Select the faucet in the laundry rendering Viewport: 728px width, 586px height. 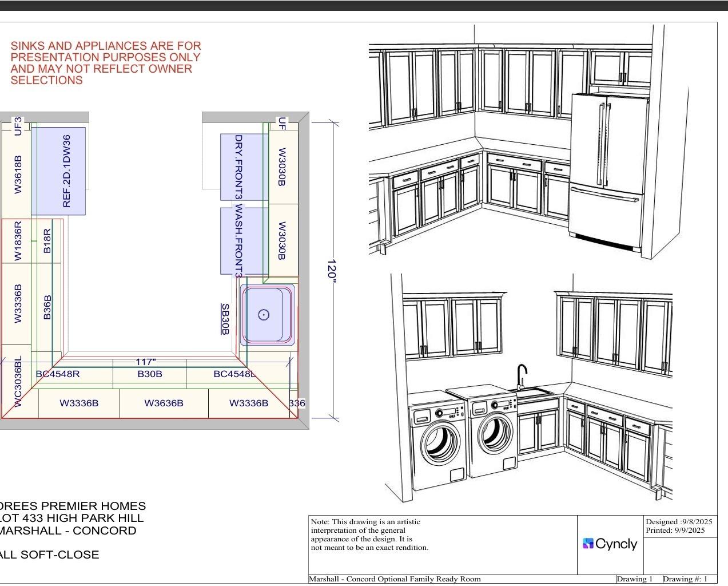coord(522,376)
